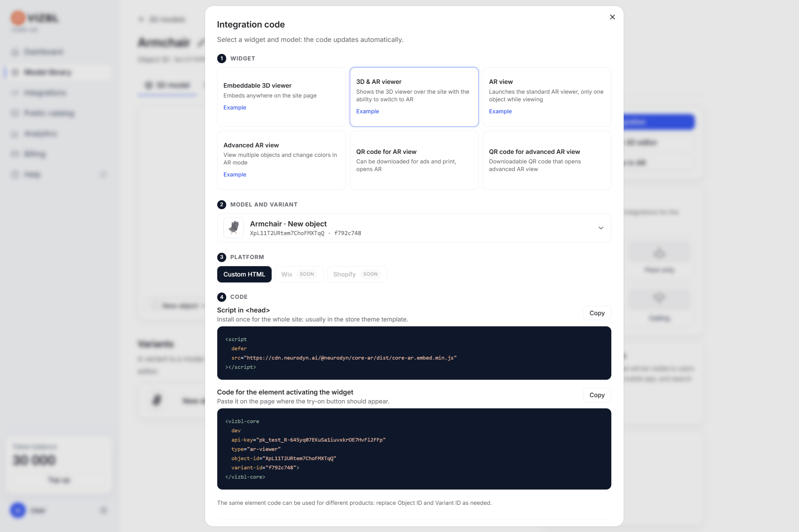The image size is (799, 532).
Task: Select the Shopify platform tab
Action: click(357, 274)
